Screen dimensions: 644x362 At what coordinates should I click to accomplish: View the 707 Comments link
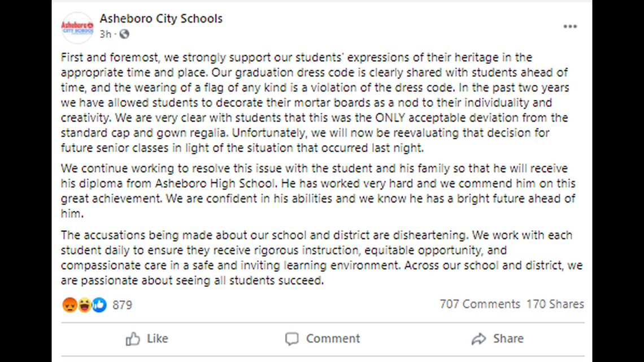pos(480,304)
